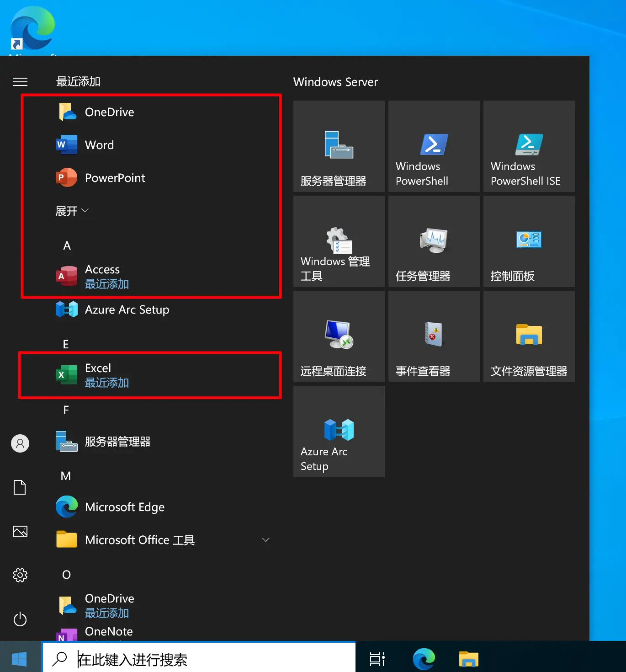This screenshot has height=672, width=626.
Task: Click the letter O group header
Action: [x=66, y=575]
